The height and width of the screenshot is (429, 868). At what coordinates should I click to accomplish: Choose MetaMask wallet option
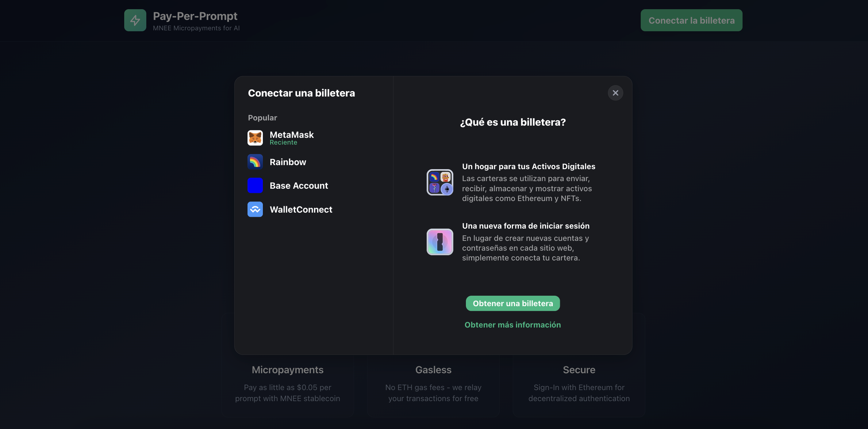click(291, 135)
